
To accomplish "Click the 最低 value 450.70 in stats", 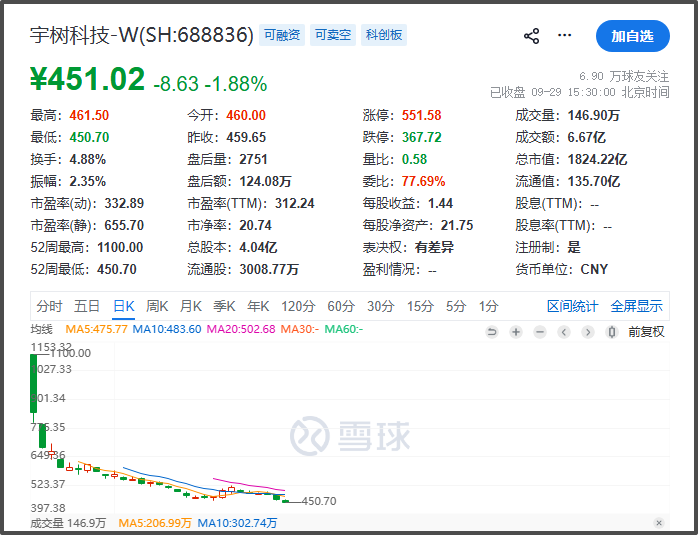I will click(x=89, y=138).
